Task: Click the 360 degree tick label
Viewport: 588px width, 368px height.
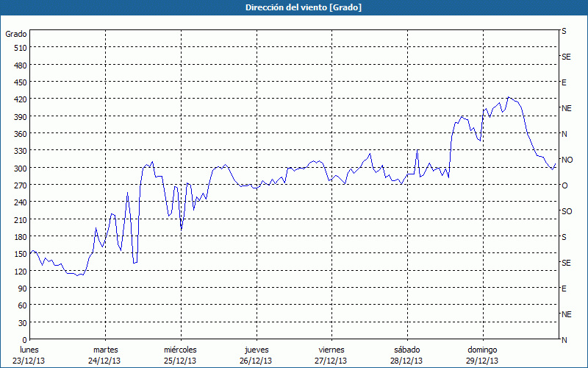Action: [x=20, y=134]
